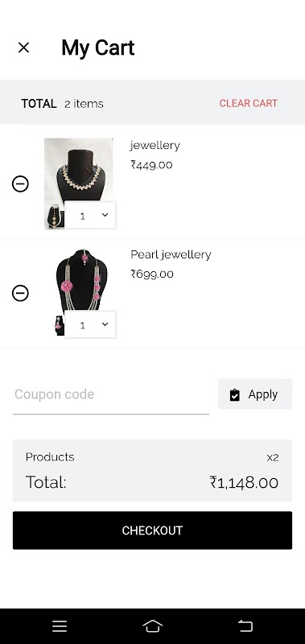The image size is (305, 644).
Task: Apply the coupon code
Action: pos(255,394)
